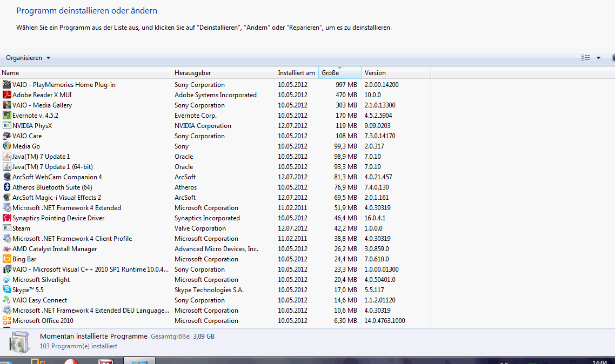The width and height of the screenshot is (615, 364).
Task: Open the view options dropdown arrow
Action: (599, 58)
